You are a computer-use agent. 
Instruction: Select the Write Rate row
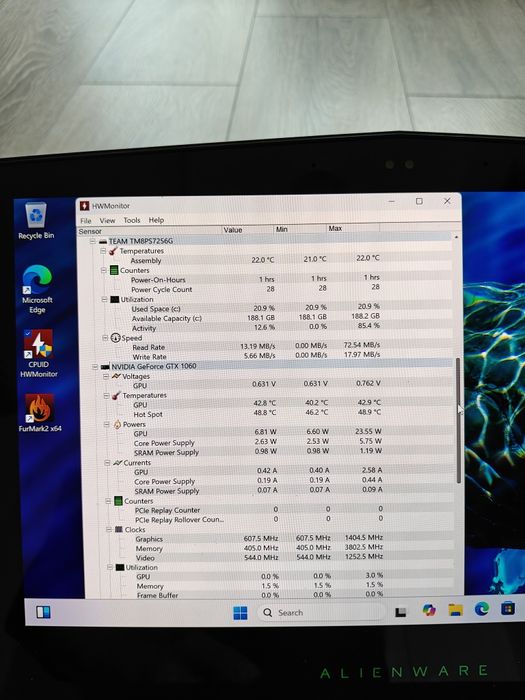(266, 356)
